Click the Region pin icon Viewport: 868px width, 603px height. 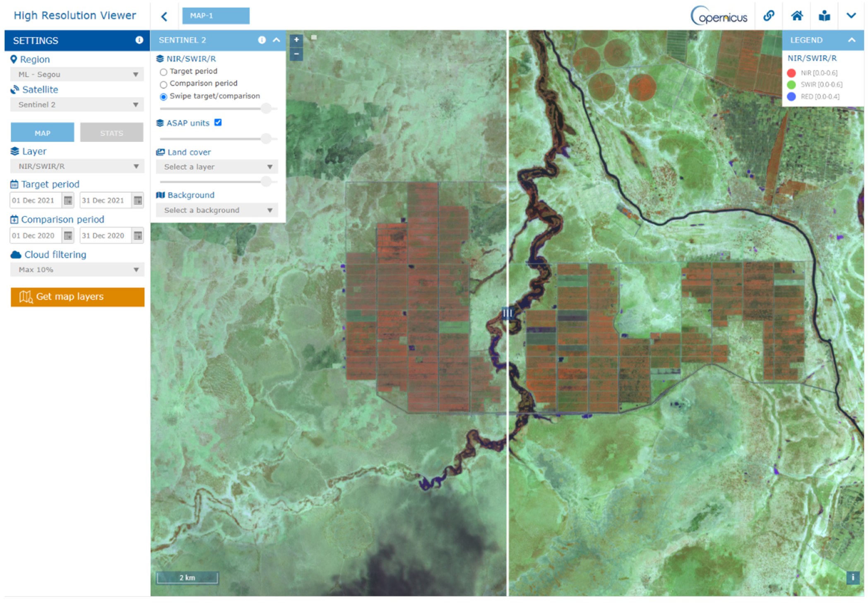pyautogui.click(x=14, y=59)
